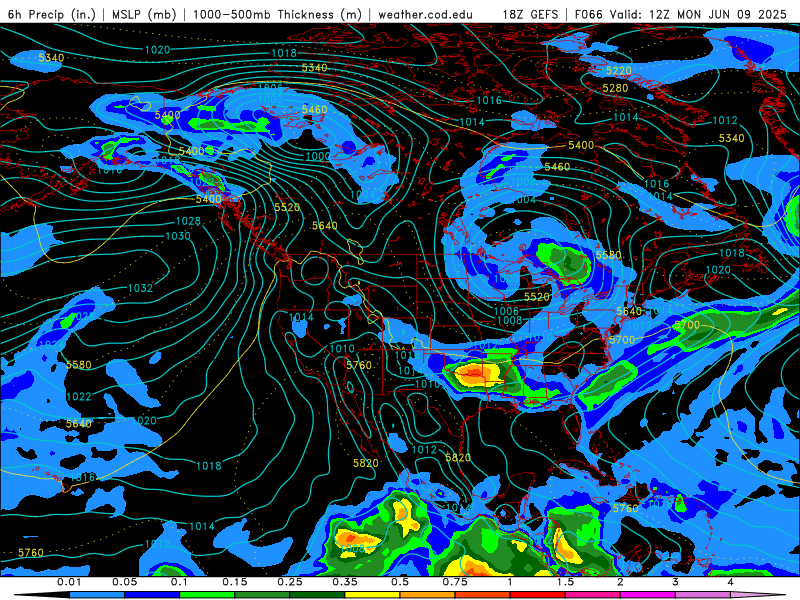Click the 0.35 legend value
The image size is (800, 600).
click(x=345, y=582)
